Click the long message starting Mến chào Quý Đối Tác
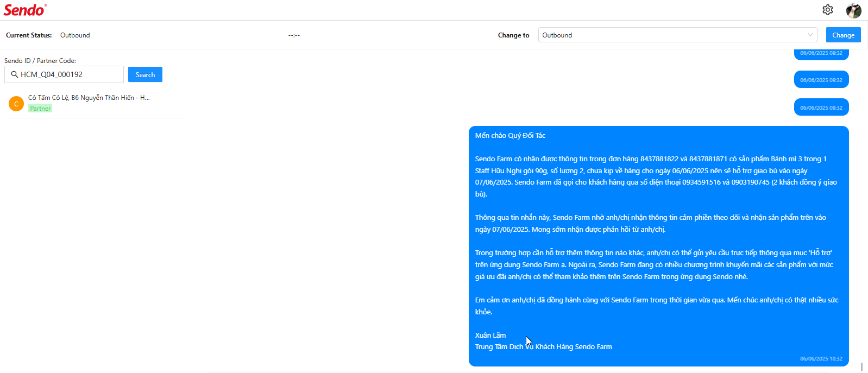The width and height of the screenshot is (868, 373). coord(658,246)
